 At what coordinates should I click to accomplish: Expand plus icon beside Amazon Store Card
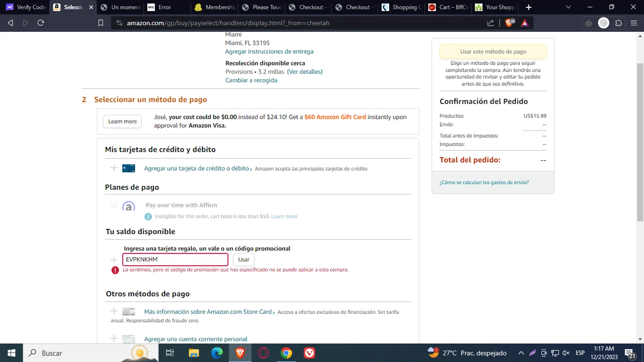(114, 311)
